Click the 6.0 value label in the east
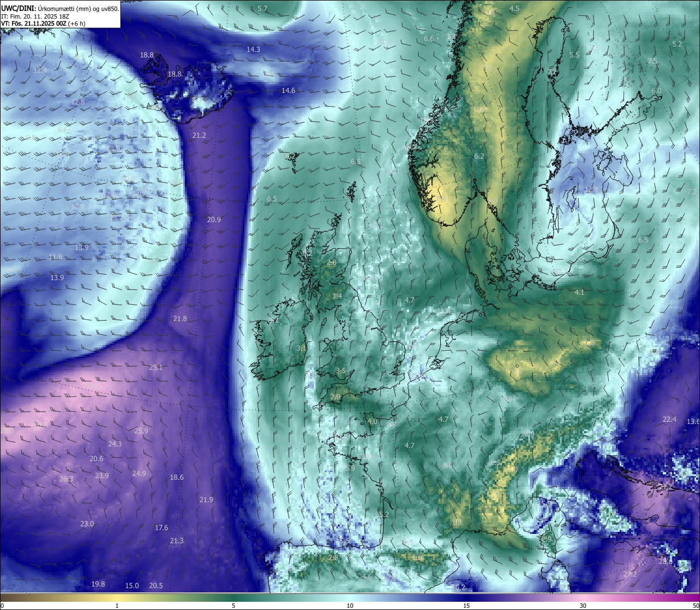The image size is (700, 610). (656, 90)
